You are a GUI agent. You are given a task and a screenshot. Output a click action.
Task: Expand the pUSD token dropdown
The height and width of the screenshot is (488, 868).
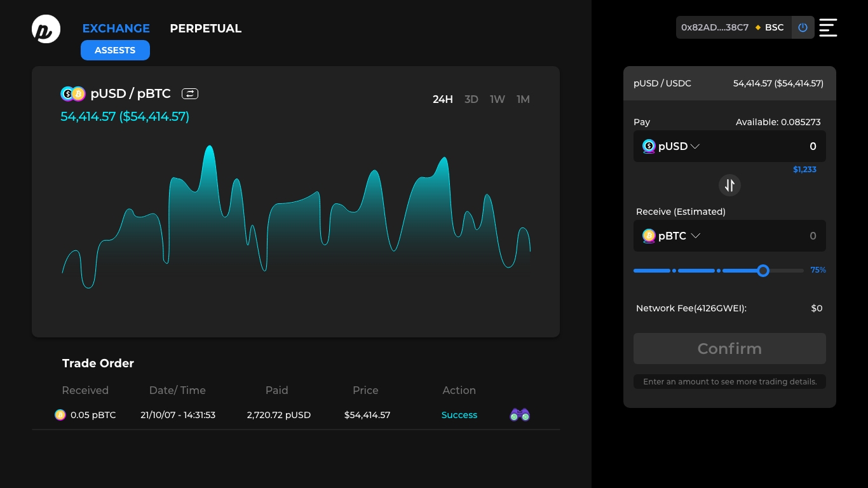pyautogui.click(x=695, y=146)
